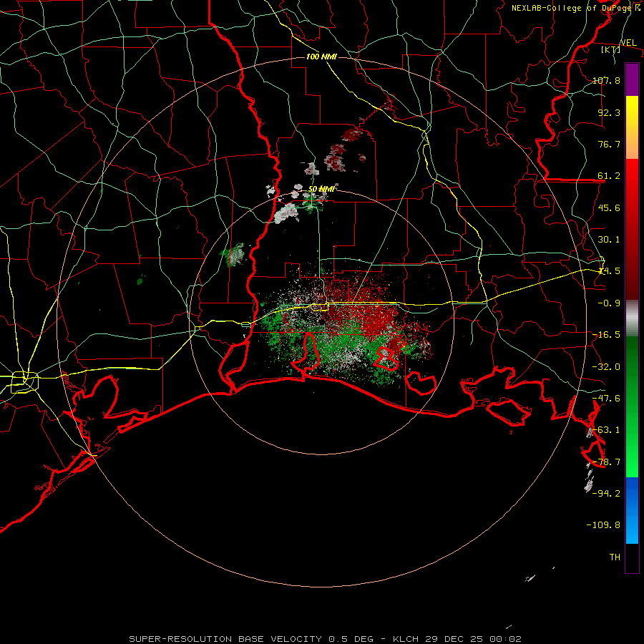Click the -16.5 velocity scale value
Viewport: 644px width, 644px height.
click(x=606, y=335)
